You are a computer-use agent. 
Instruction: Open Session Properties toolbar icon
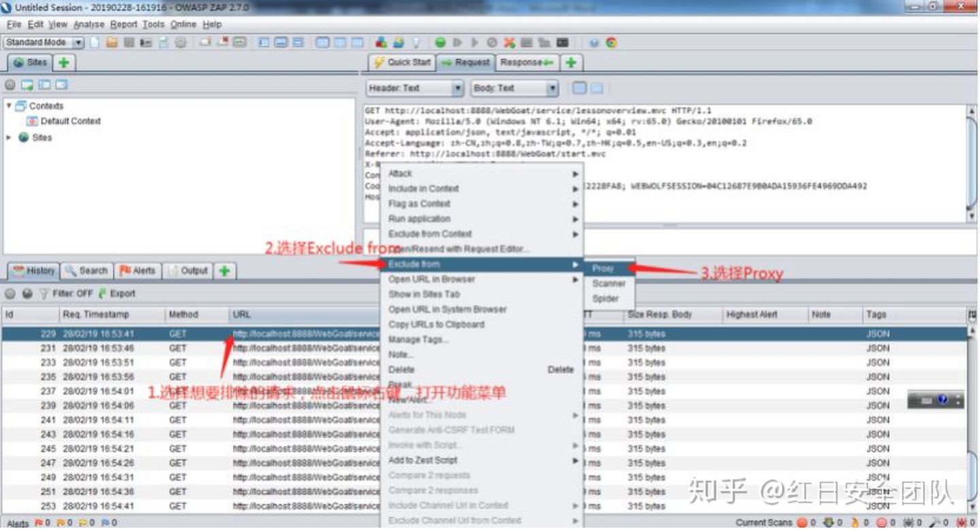click(163, 42)
